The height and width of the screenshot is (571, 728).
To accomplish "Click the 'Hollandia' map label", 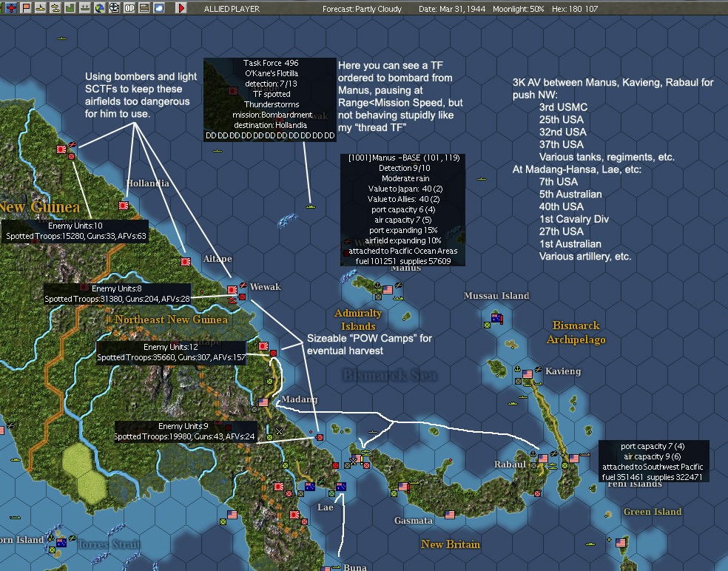I will pos(148,183).
